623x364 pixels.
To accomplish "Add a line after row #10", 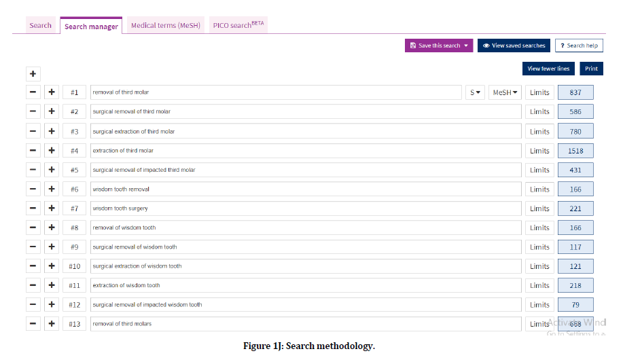I will [x=52, y=266].
